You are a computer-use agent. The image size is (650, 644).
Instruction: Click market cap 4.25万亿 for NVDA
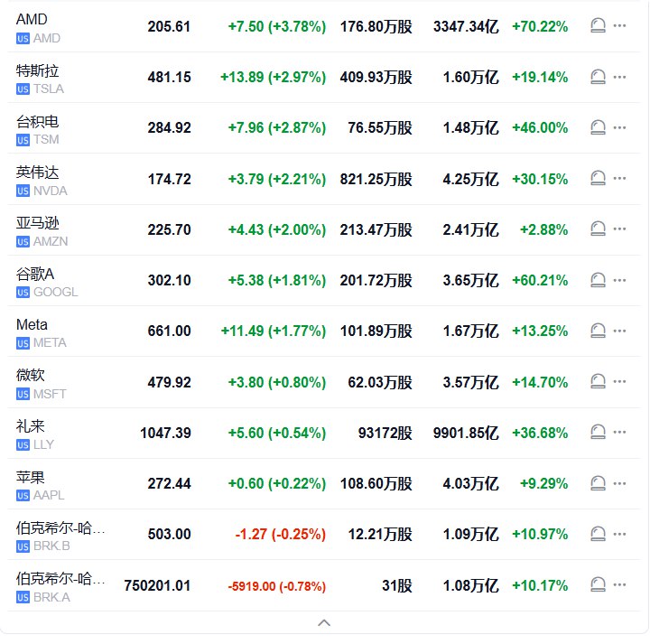point(470,179)
